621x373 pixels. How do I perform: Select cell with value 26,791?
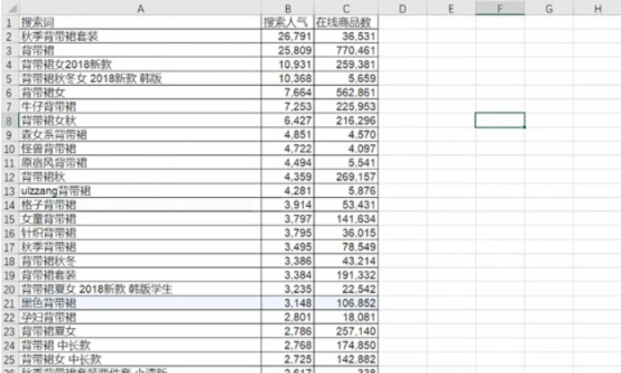[288, 37]
